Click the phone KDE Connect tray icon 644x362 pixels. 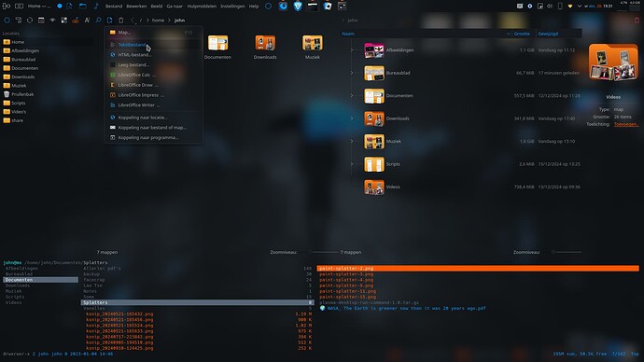(x=560, y=7)
